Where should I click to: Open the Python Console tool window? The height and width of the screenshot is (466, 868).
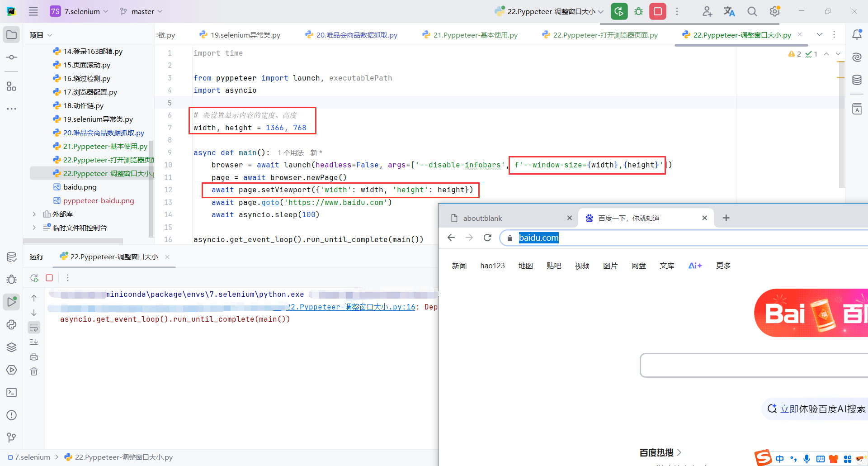point(12,324)
